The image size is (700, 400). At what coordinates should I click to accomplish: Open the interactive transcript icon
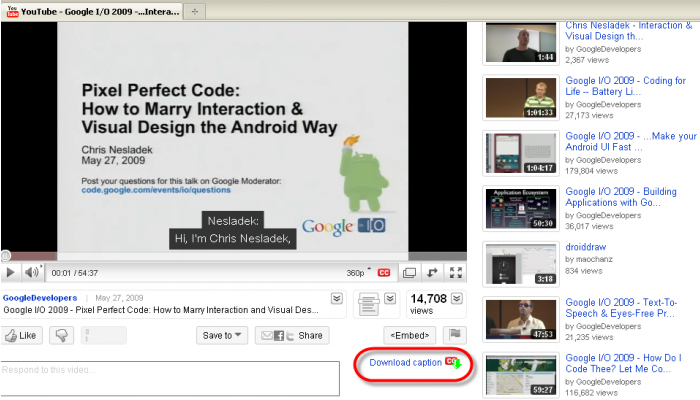tap(368, 304)
